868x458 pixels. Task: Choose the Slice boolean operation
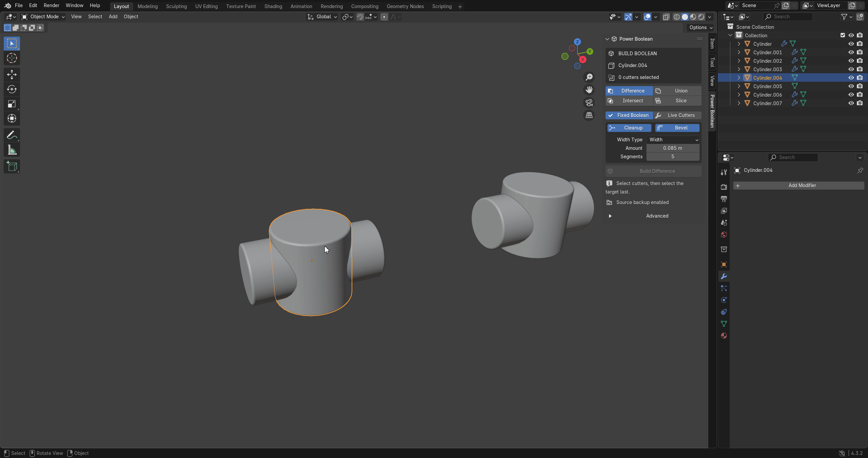tap(677, 101)
